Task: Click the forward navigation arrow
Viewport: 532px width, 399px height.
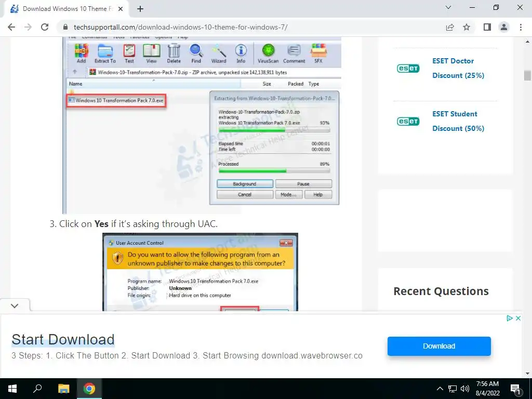Action: pos(28,27)
